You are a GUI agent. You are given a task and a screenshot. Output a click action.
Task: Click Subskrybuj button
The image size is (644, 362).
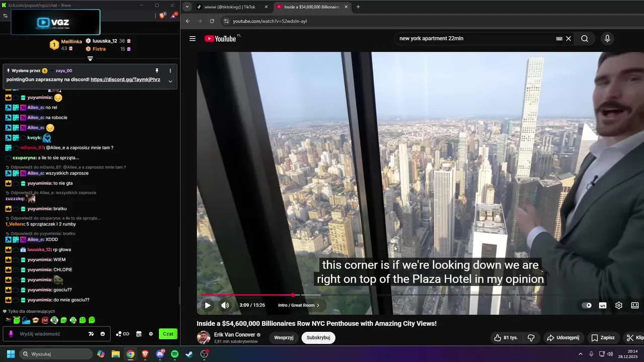(318, 338)
